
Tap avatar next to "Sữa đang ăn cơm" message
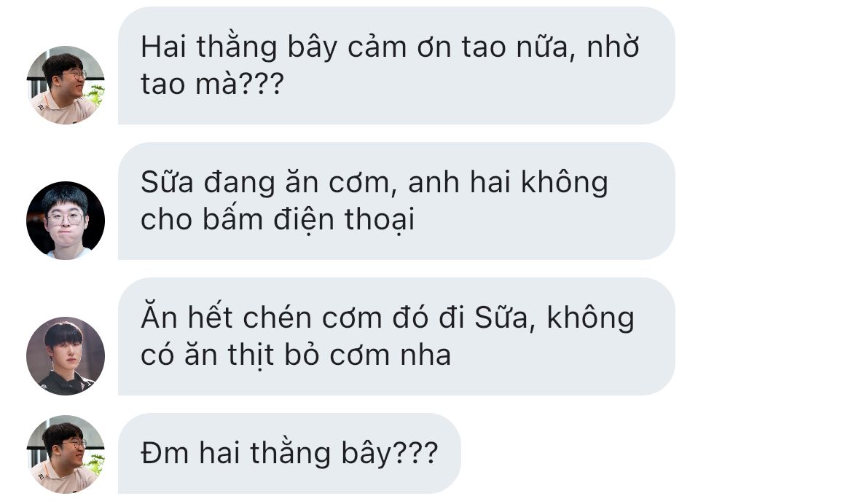(65, 220)
